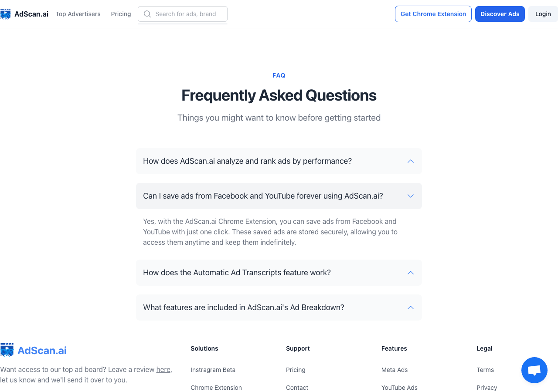The image size is (558, 392).
Task: Focus the Search for ads, brand field
Action: (x=183, y=14)
